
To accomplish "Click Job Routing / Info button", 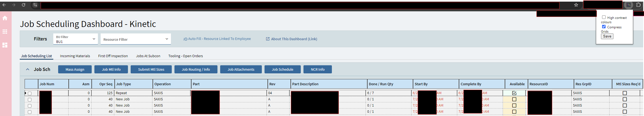I will [x=196, y=69].
